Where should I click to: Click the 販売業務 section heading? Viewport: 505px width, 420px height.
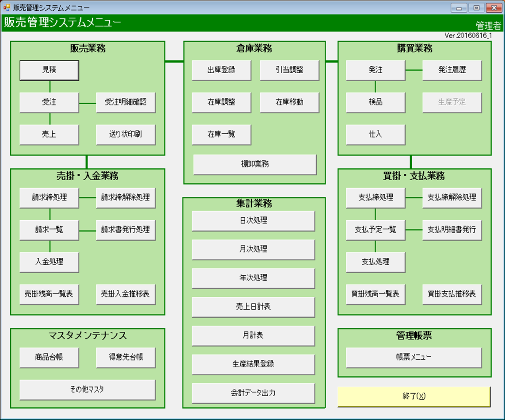(87, 48)
